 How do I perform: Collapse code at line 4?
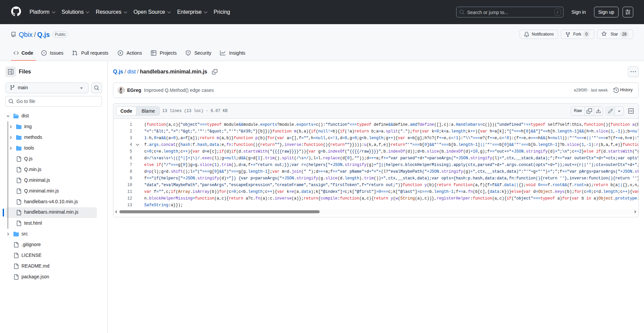(x=138, y=145)
